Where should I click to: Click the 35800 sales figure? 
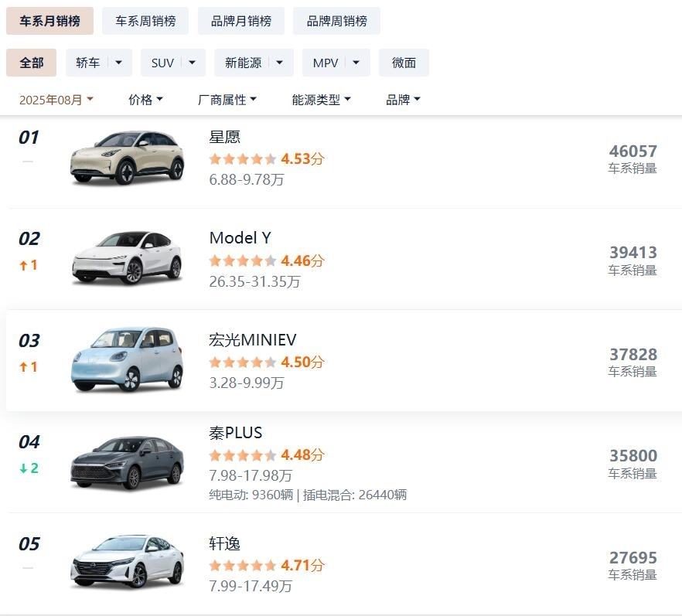(633, 455)
